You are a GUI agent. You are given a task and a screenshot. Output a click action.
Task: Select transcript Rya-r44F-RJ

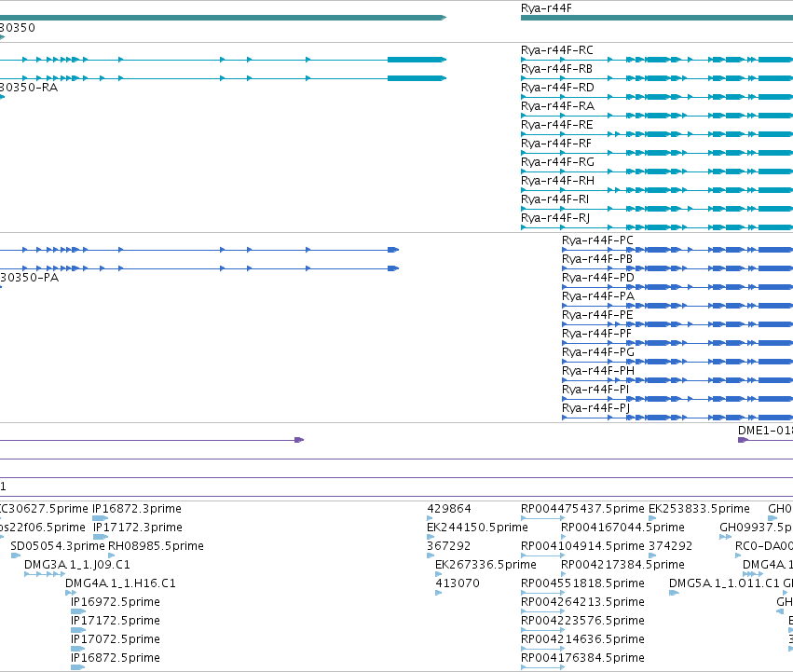coord(555,218)
